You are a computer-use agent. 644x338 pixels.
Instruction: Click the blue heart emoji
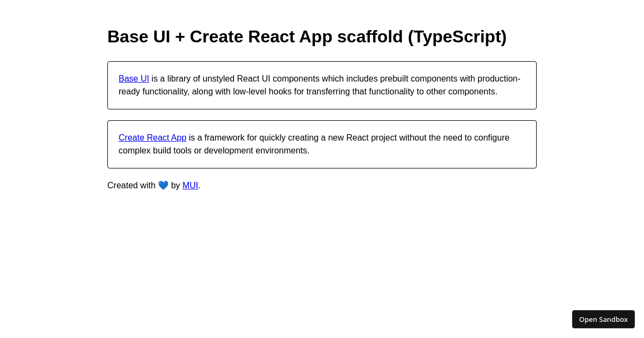[x=163, y=185]
